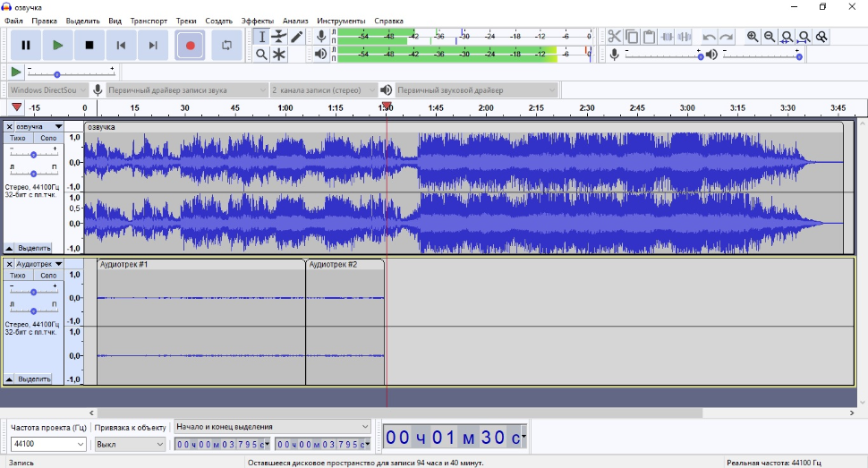Open the Windows DirectSound host dropdown

point(48,89)
